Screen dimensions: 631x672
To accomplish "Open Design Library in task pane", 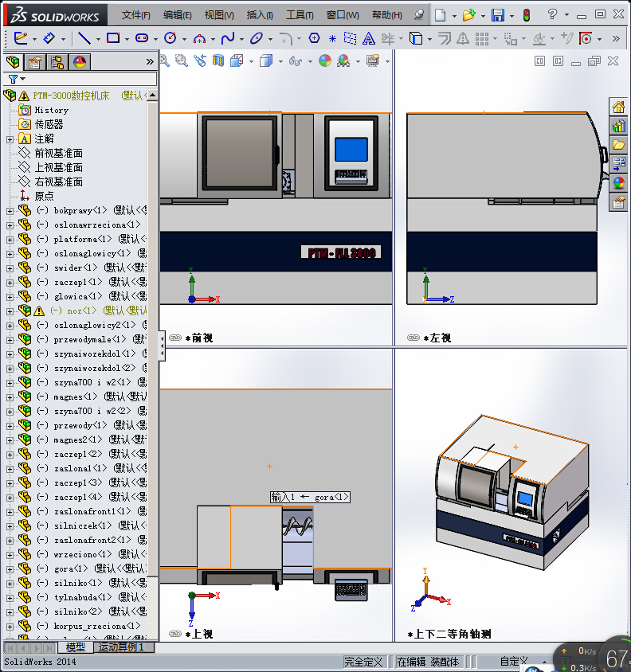I will [618, 126].
